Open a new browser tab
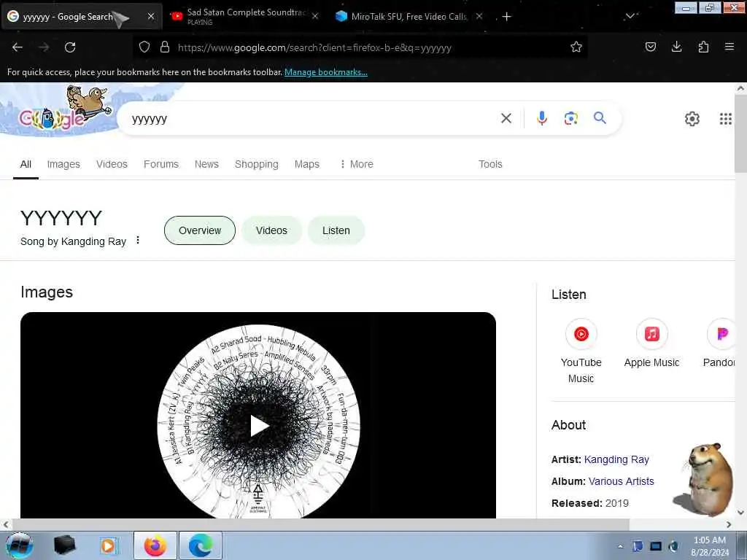Viewport: 747px width, 560px height. (x=506, y=17)
